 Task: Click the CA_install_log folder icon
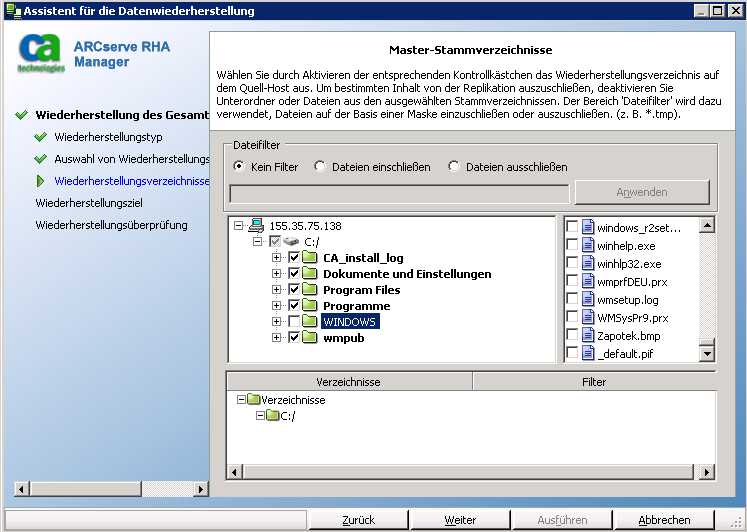(x=310, y=258)
